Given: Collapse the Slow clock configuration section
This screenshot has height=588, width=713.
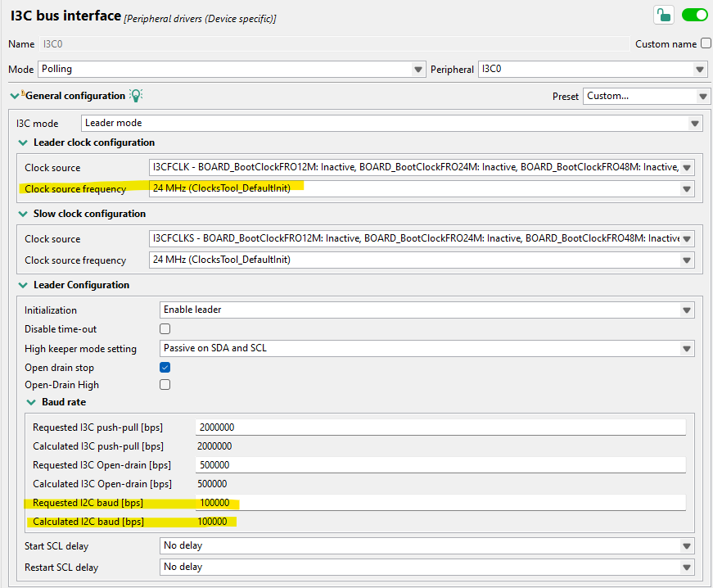Looking at the screenshot, I should [23, 213].
